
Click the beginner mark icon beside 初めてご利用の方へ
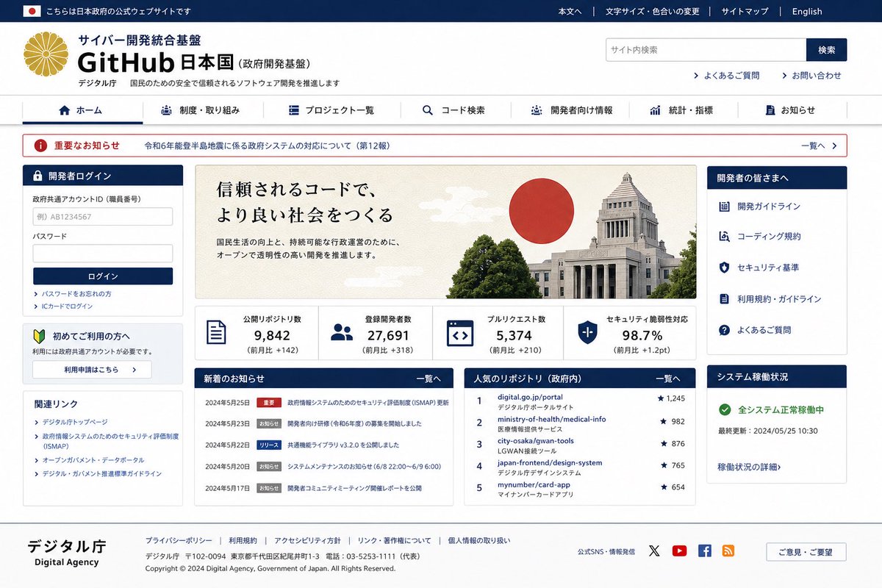pyautogui.click(x=40, y=336)
